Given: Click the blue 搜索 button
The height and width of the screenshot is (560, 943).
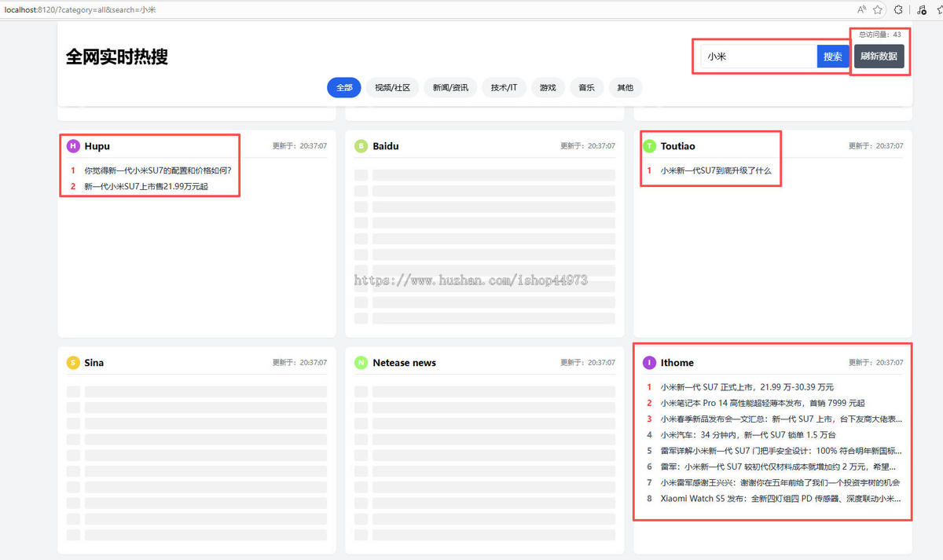Looking at the screenshot, I should [x=833, y=57].
